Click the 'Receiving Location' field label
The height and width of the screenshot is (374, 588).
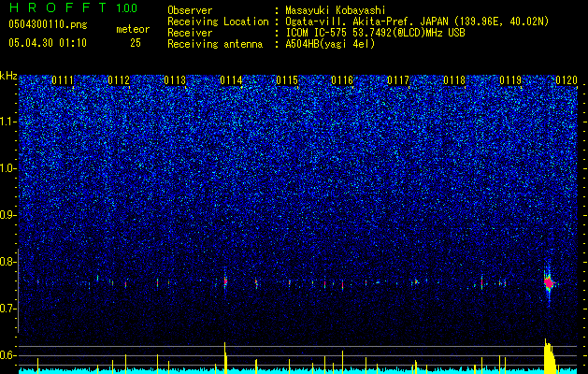click(x=218, y=22)
